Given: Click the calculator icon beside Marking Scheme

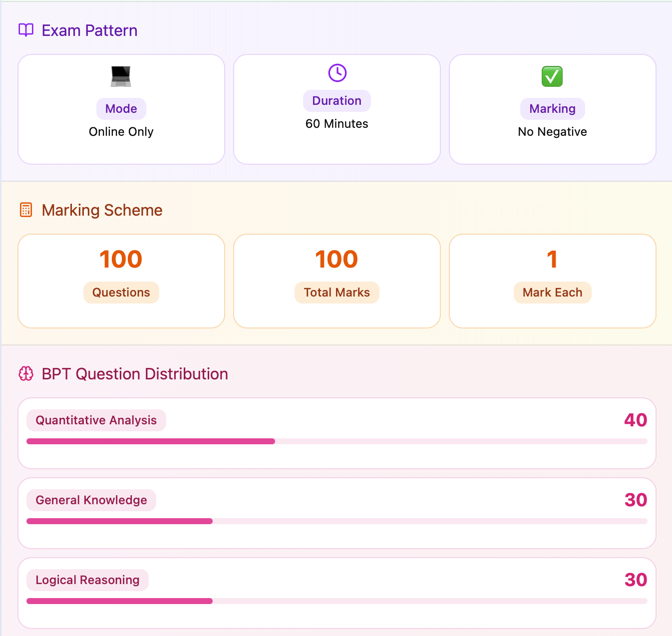Looking at the screenshot, I should pyautogui.click(x=26, y=210).
